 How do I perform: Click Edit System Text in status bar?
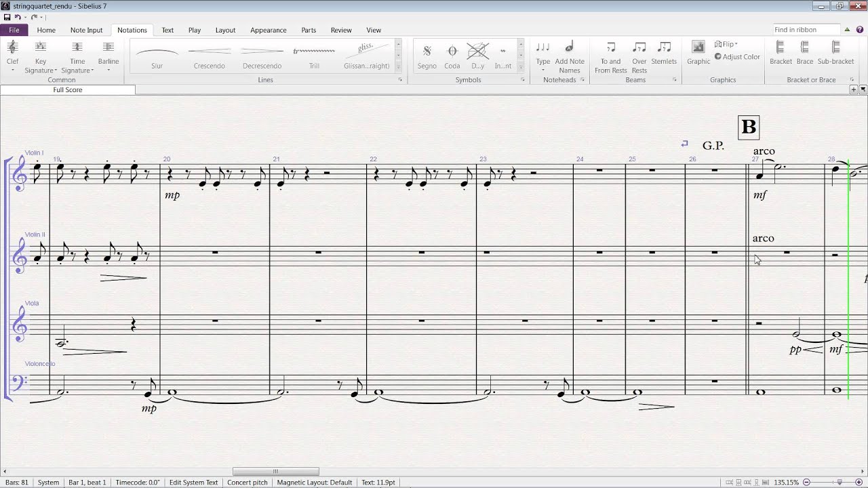click(194, 483)
